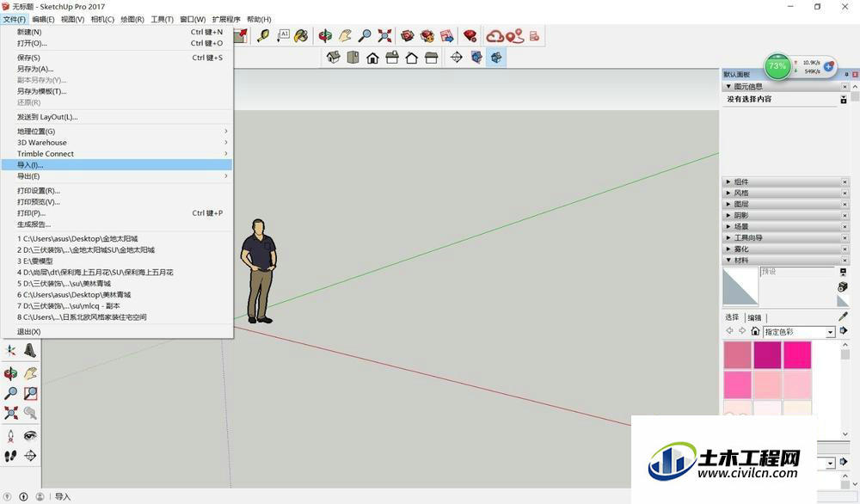The width and height of the screenshot is (860, 504).
Task: Select the Axes tool in left toolbar
Action: click(x=10, y=350)
